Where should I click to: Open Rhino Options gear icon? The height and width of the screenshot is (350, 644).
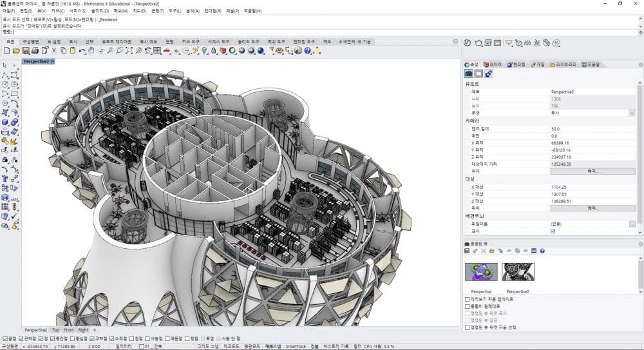tap(279, 50)
